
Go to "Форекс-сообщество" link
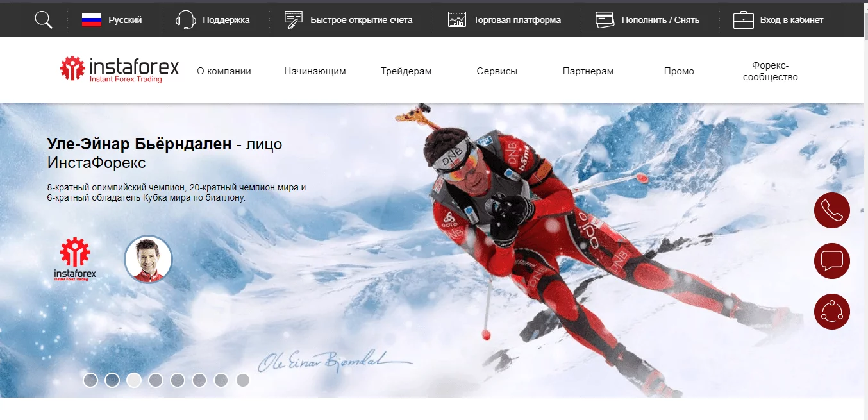point(770,71)
